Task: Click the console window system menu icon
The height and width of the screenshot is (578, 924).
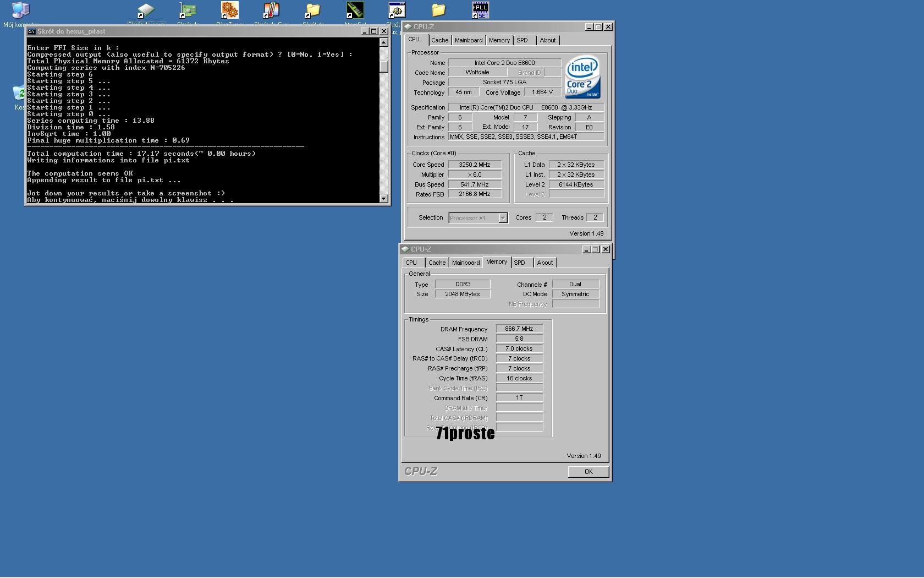Action: 32,31
